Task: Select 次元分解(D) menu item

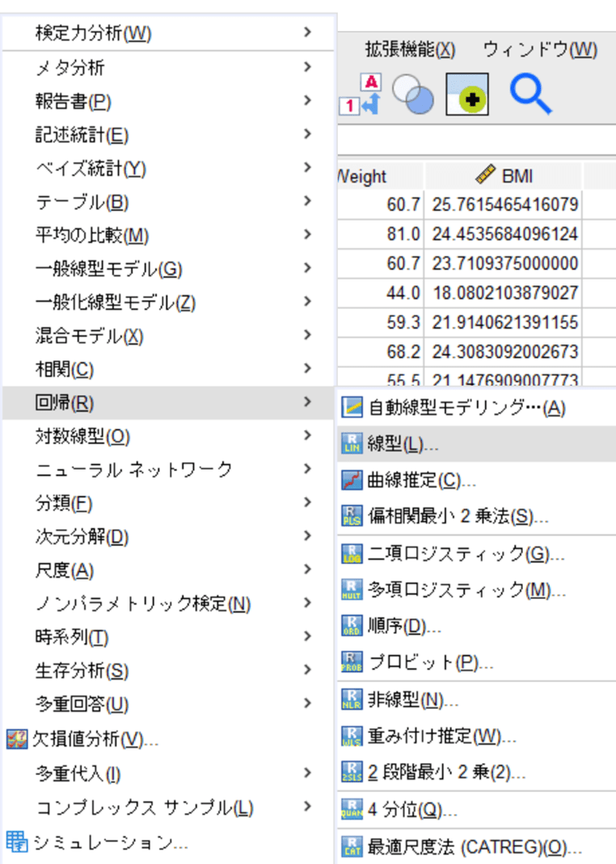Action: [169, 537]
